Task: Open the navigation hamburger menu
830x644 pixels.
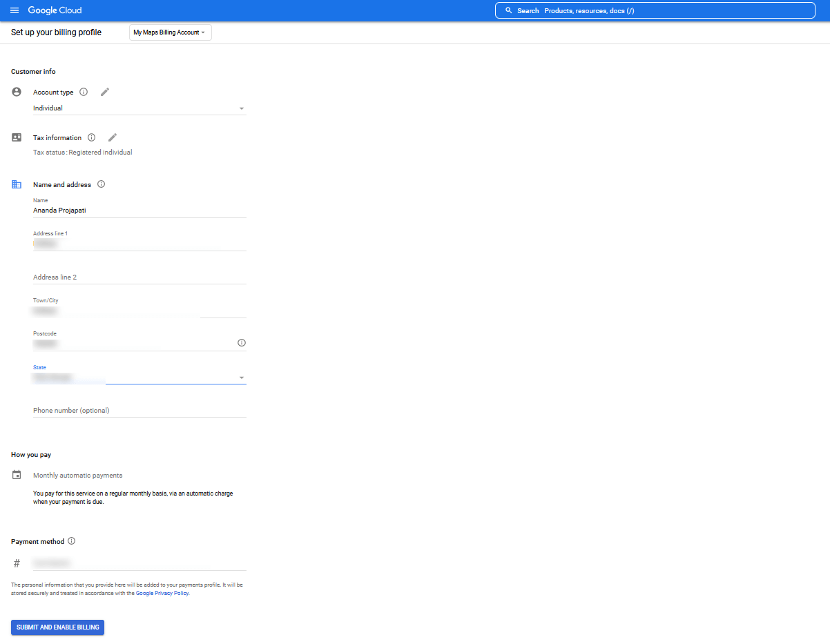Action: click(x=15, y=10)
